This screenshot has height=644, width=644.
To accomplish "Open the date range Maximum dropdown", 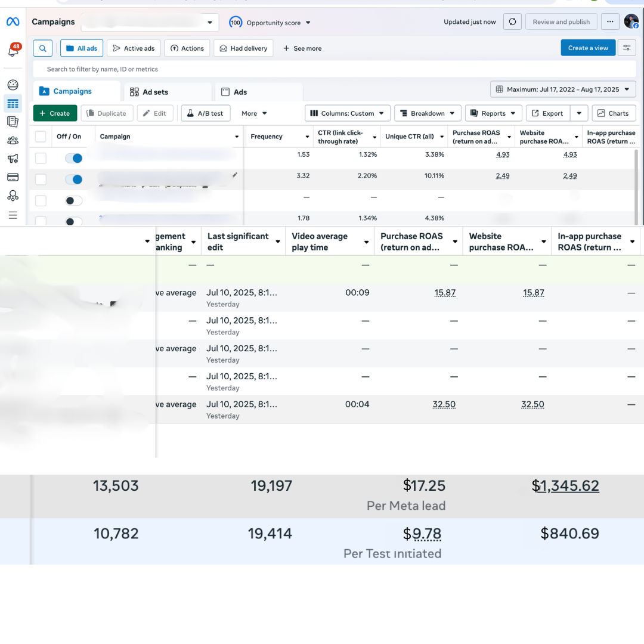I will coord(563,89).
